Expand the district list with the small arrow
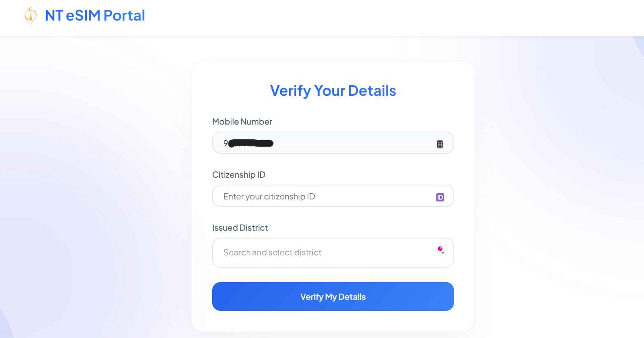This screenshot has height=338, width=644. [x=443, y=253]
